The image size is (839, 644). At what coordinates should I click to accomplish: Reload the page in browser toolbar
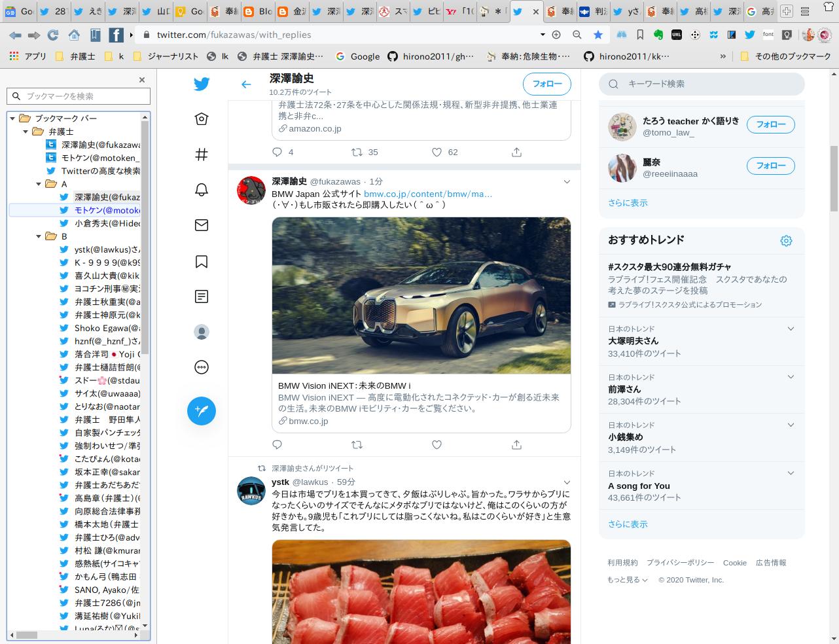[x=53, y=35]
